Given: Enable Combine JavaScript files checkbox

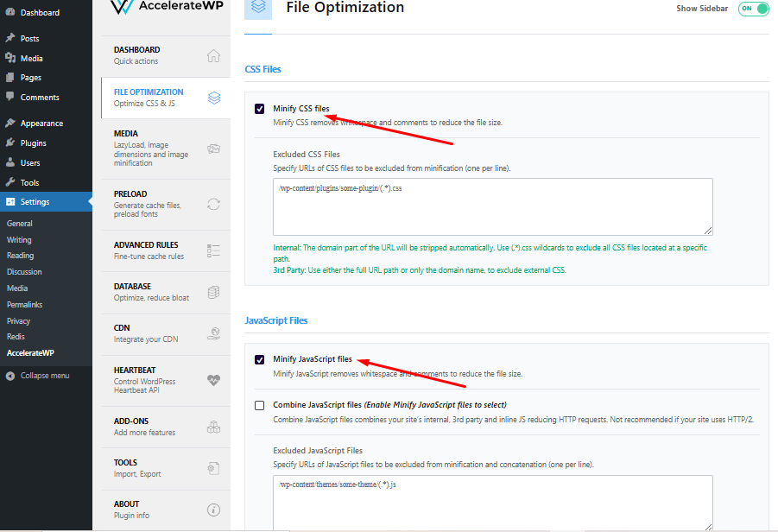Looking at the screenshot, I should (260, 405).
